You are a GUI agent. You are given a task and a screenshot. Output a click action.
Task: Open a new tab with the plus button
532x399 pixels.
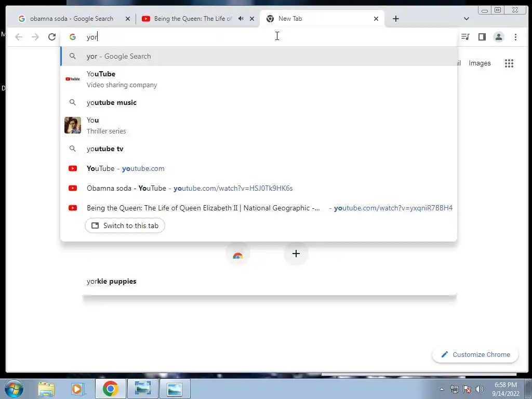tap(395, 19)
